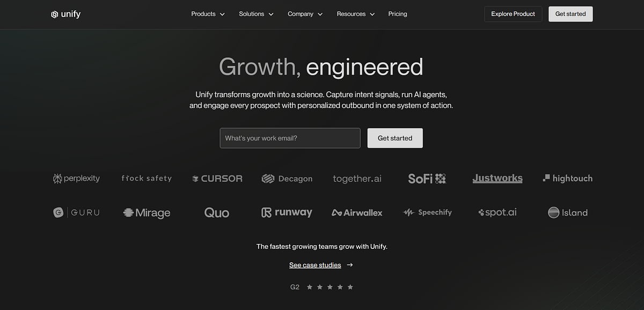The width and height of the screenshot is (644, 310).
Task: Select Pricing in the navigation bar
Action: 398,14
